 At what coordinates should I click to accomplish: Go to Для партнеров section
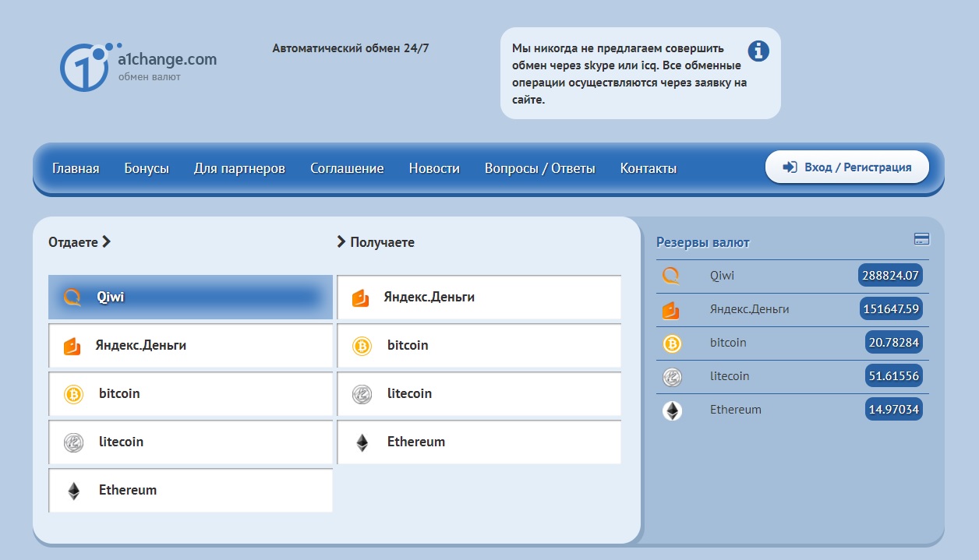click(239, 168)
